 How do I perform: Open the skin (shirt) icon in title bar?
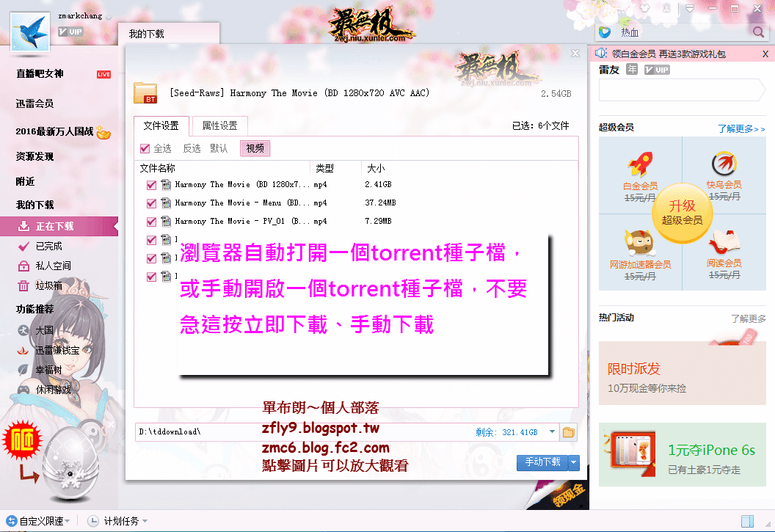pos(644,8)
